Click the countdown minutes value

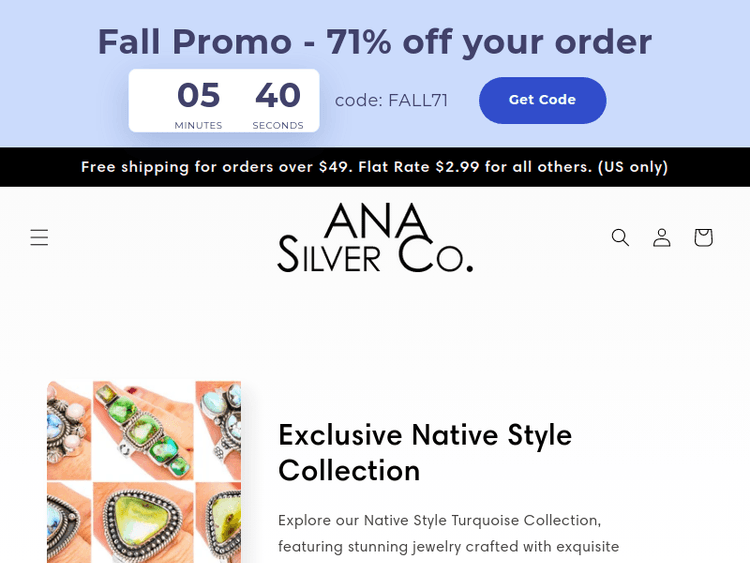[x=198, y=95]
